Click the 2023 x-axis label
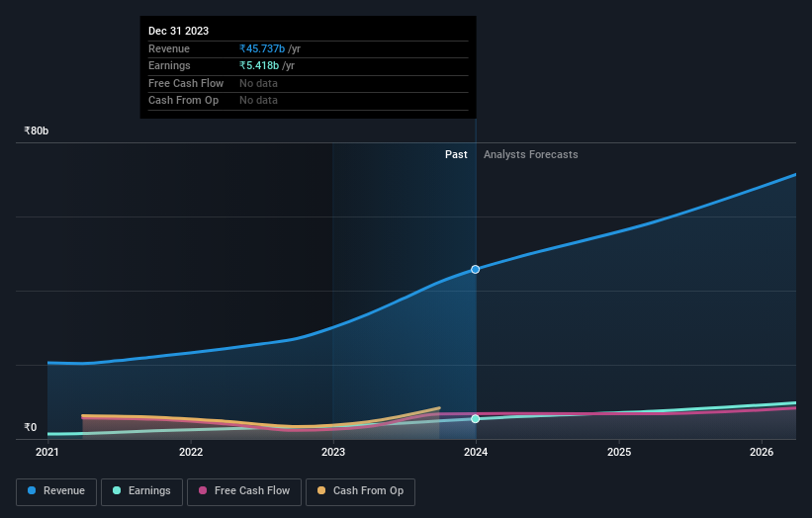This screenshot has width=812, height=518. pos(333,452)
